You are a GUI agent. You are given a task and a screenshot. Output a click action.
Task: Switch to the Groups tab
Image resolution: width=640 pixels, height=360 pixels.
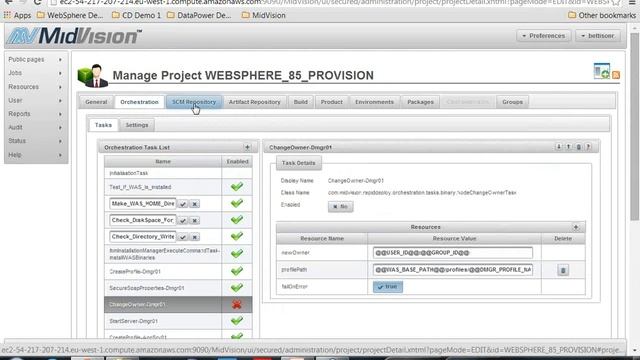512,102
